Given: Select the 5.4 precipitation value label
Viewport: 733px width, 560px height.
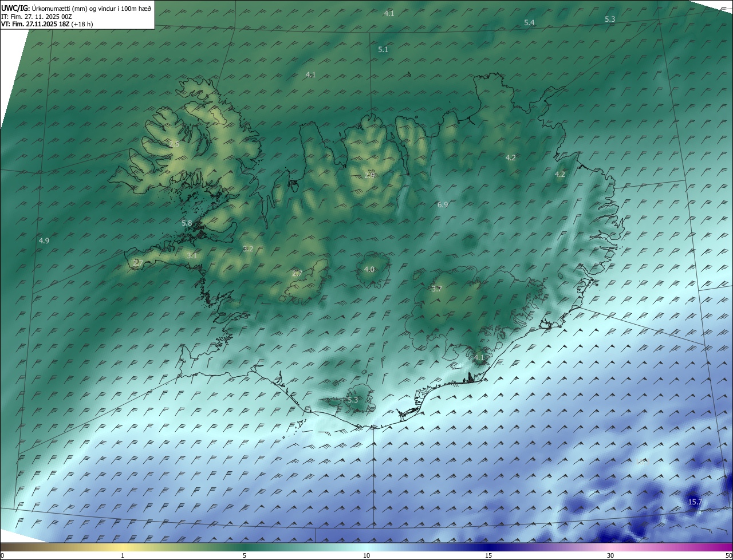Looking at the screenshot, I should 529,22.
